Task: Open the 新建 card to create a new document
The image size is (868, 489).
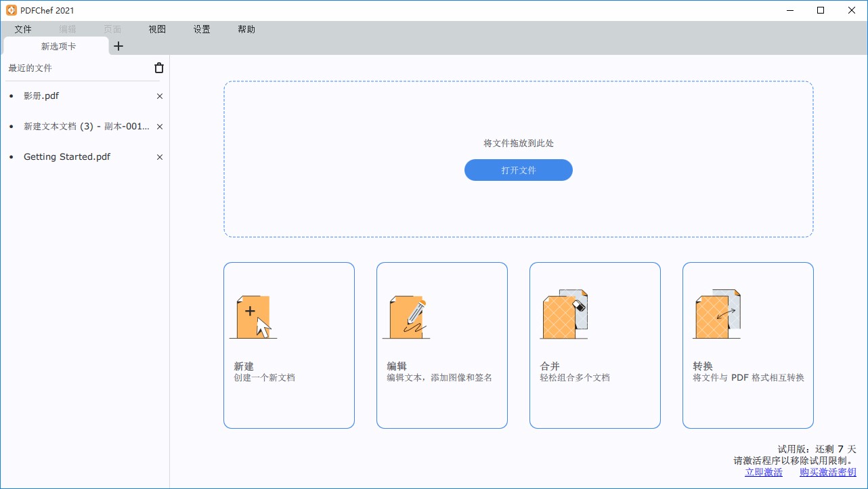Action: pyautogui.click(x=289, y=345)
